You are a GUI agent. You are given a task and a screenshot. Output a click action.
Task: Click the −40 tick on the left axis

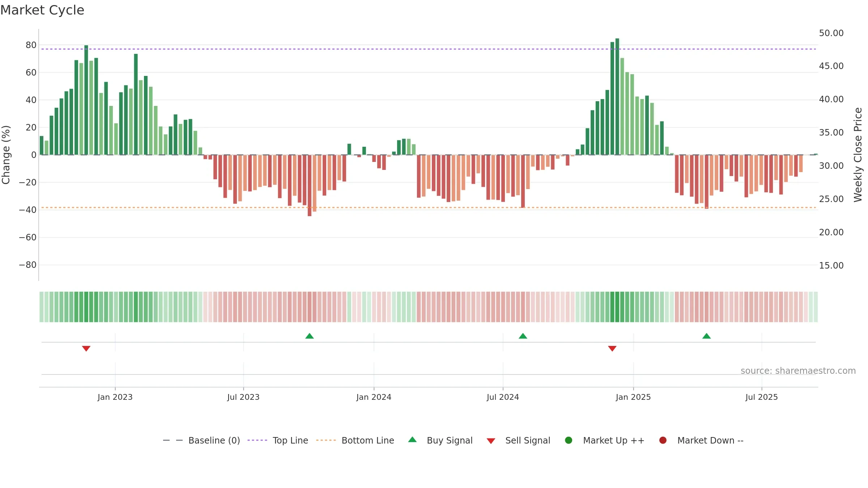(x=28, y=210)
